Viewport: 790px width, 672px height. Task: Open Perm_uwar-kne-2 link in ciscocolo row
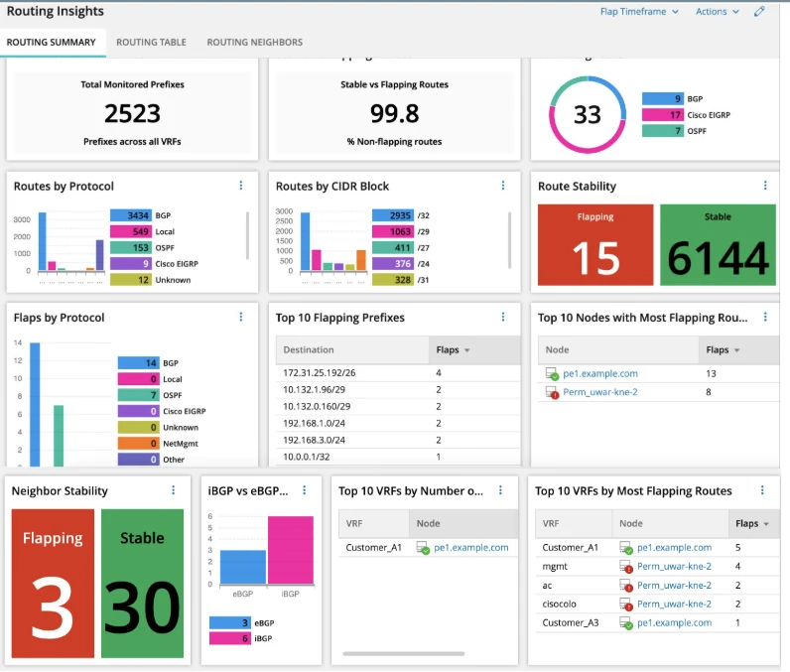674,604
